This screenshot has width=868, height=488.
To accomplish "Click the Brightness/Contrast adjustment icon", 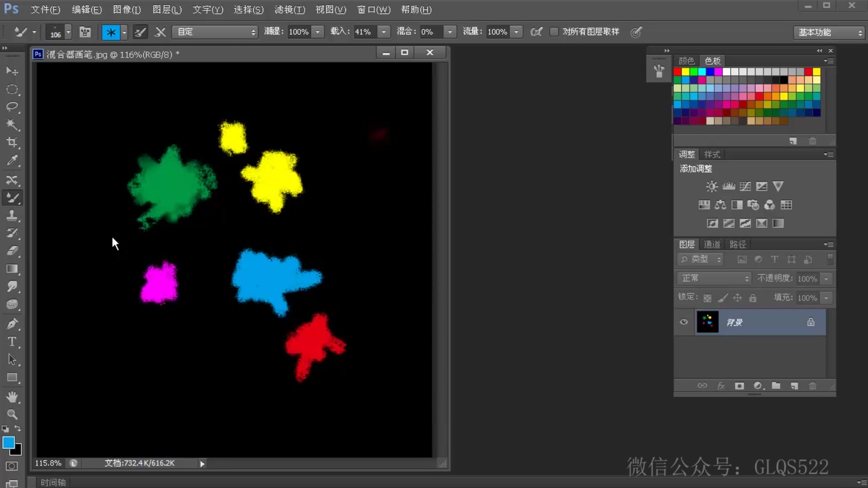I will pos(712,186).
